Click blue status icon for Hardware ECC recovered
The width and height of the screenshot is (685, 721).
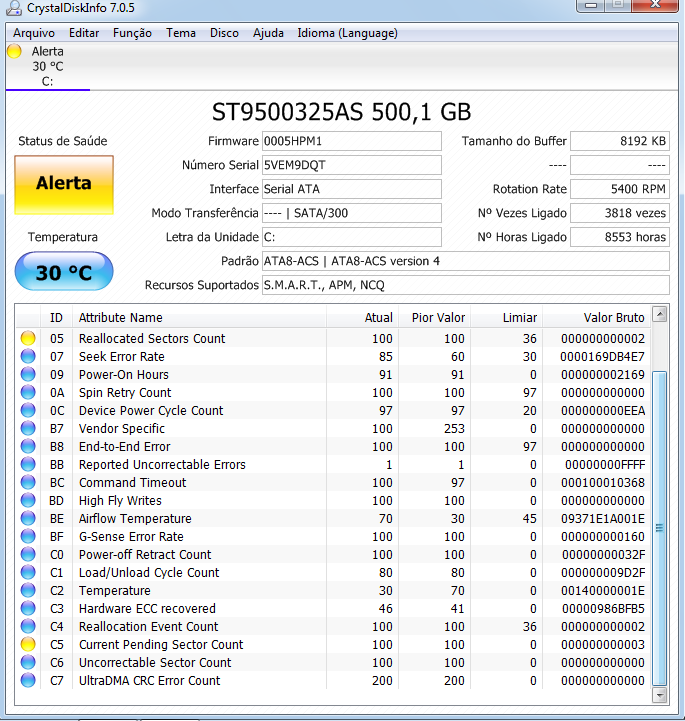pos(28,608)
